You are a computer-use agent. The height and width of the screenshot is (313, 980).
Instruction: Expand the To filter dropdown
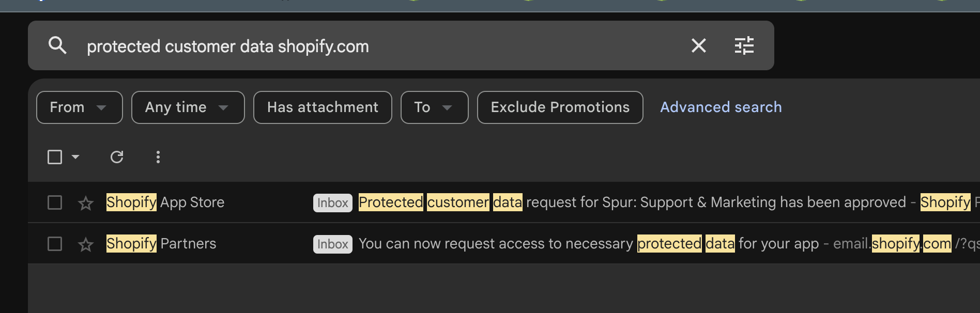point(434,107)
